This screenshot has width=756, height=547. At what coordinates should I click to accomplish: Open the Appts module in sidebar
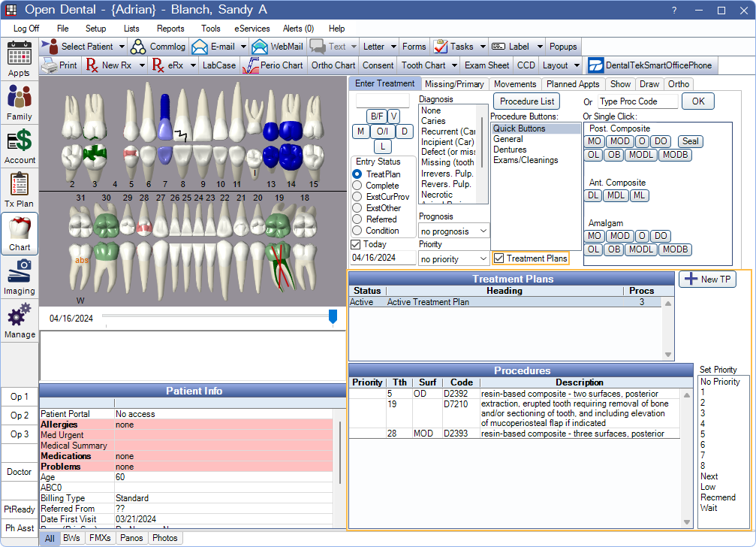click(x=19, y=59)
